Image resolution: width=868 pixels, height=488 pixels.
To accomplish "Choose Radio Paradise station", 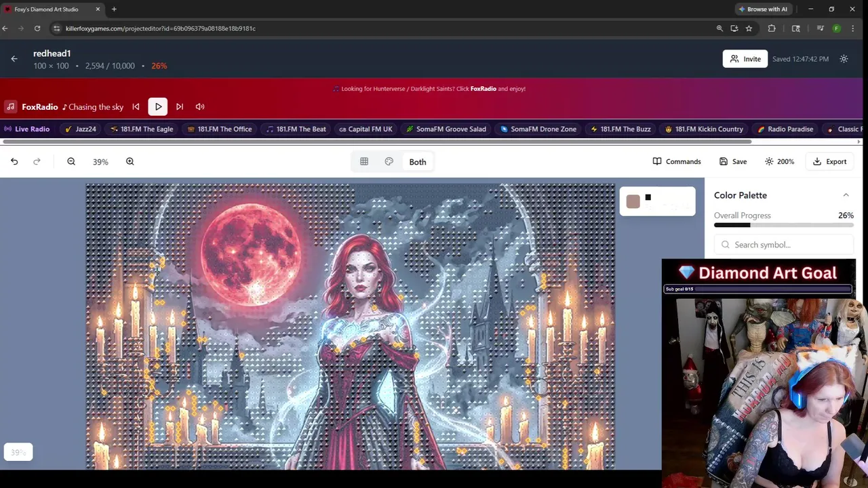I will [x=785, y=129].
